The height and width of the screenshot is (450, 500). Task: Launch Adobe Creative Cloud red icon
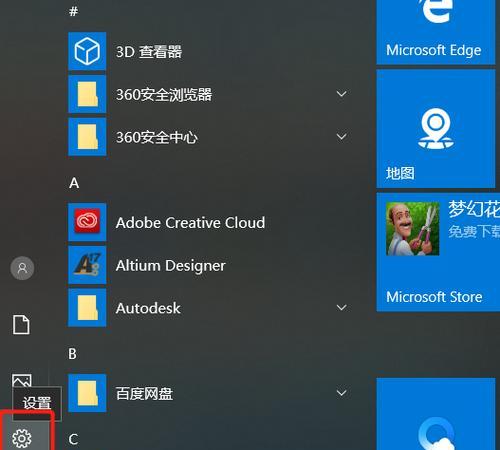coord(87,222)
